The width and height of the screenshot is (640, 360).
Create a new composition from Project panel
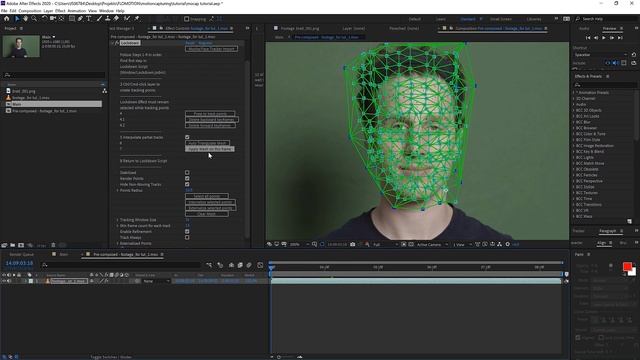pyautogui.click(x=21, y=245)
